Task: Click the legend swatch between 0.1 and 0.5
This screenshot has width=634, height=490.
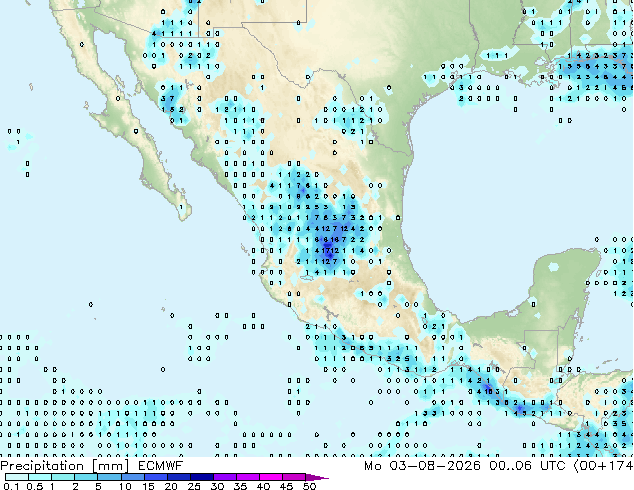Action: point(17,477)
